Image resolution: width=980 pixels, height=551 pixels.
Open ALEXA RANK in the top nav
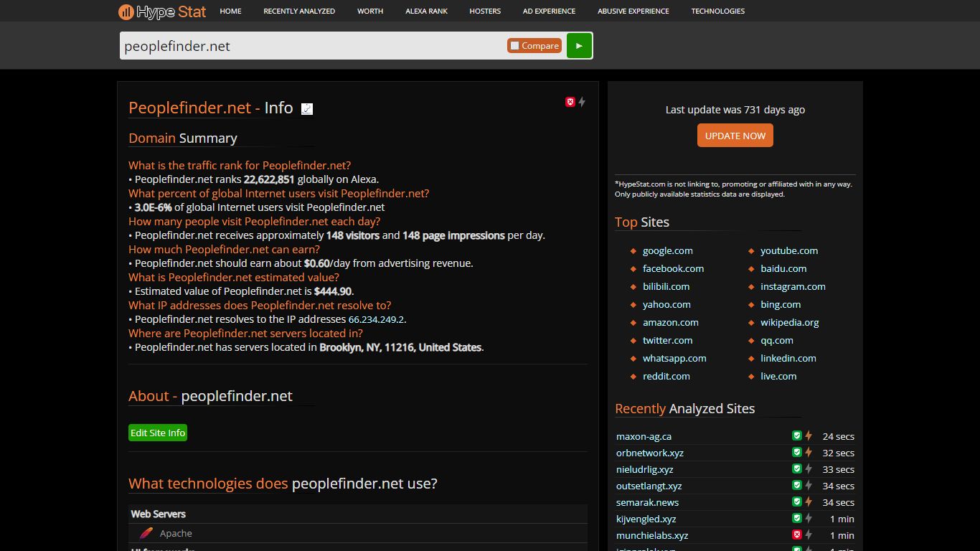pos(426,11)
